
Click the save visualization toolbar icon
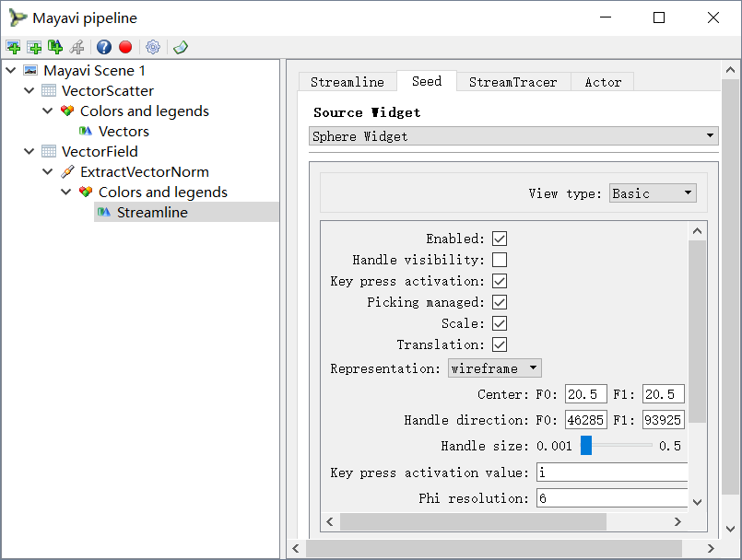(179, 47)
